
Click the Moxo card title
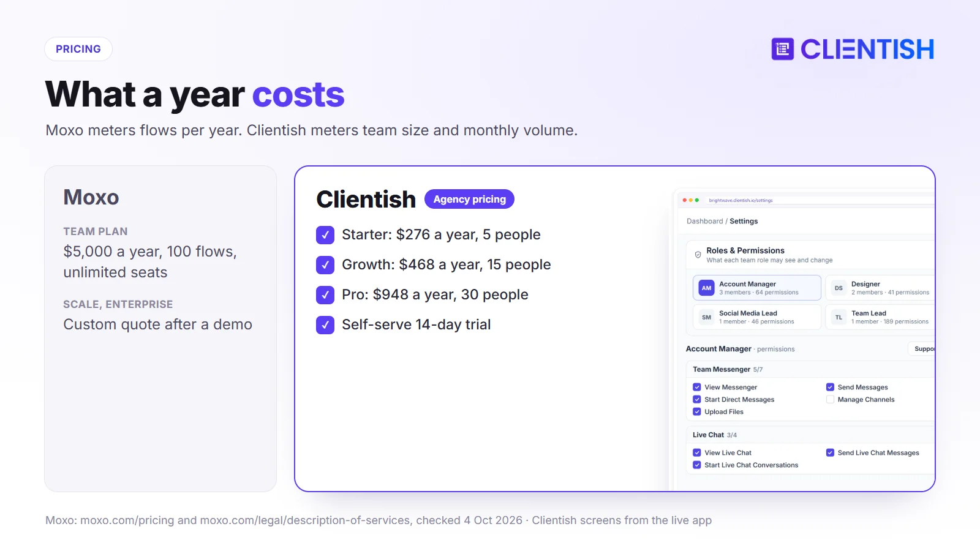point(91,197)
